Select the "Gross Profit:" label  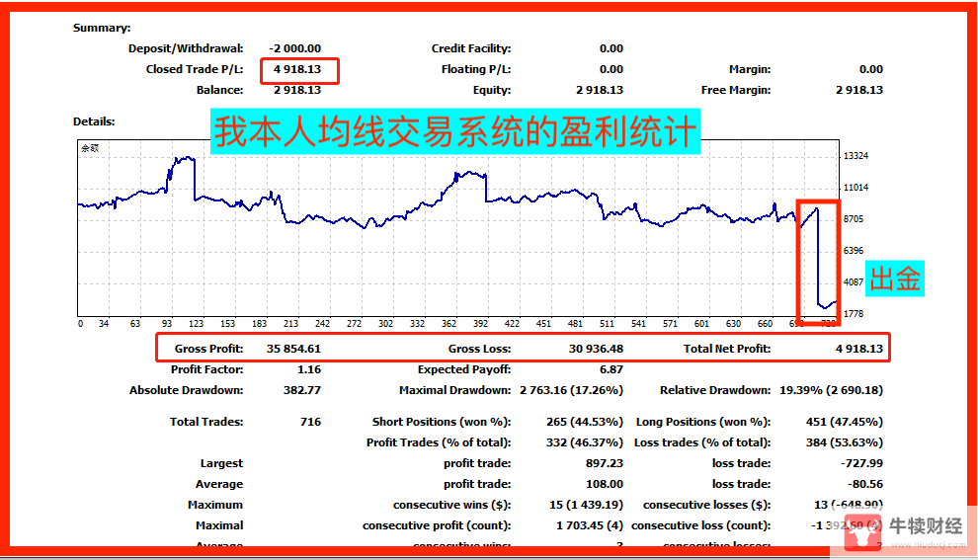point(209,349)
